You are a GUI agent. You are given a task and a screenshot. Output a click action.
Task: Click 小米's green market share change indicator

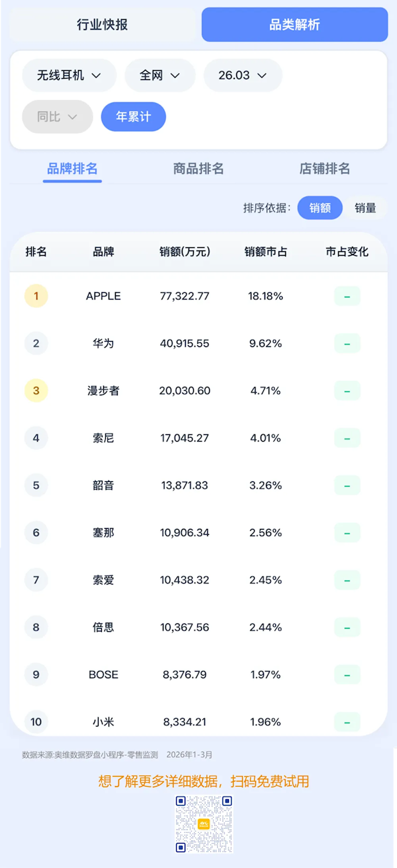coord(347,722)
